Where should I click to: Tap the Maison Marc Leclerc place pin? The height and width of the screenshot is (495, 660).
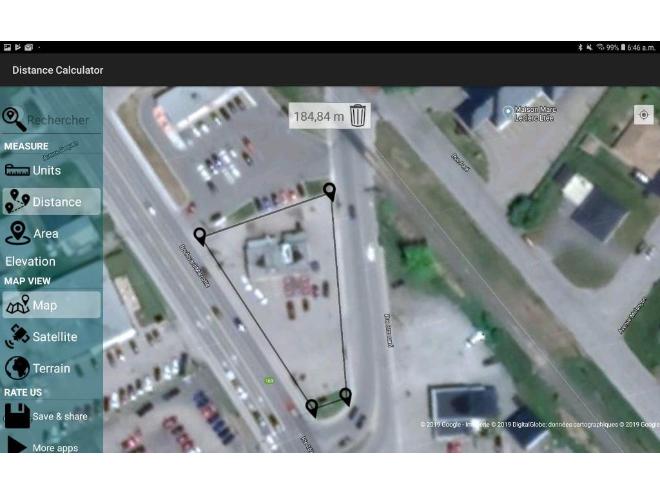click(508, 112)
